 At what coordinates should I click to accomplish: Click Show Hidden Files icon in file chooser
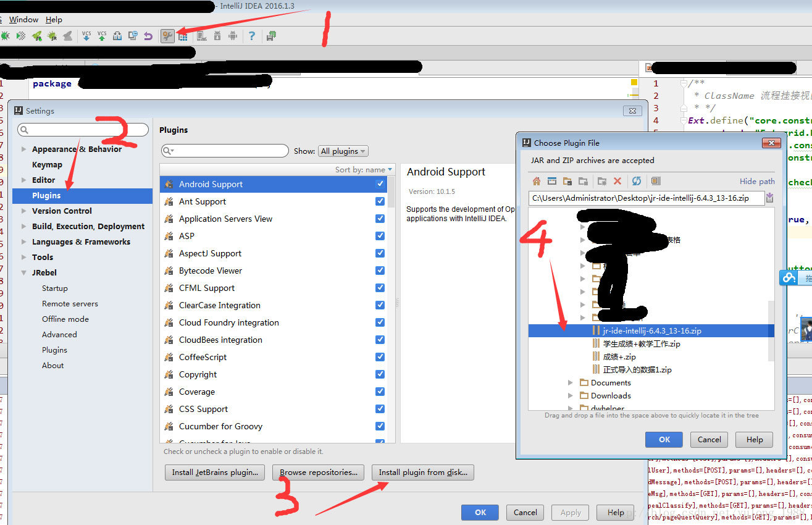[656, 181]
